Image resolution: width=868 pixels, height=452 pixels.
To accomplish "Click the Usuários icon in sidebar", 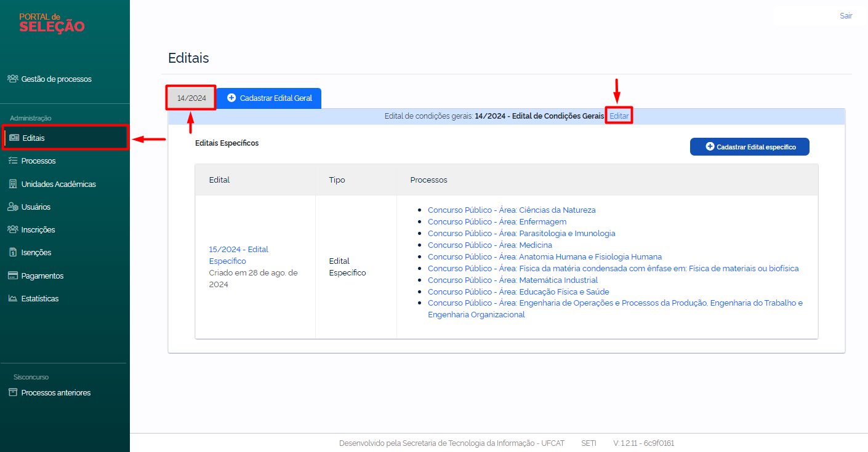I will click(x=12, y=207).
